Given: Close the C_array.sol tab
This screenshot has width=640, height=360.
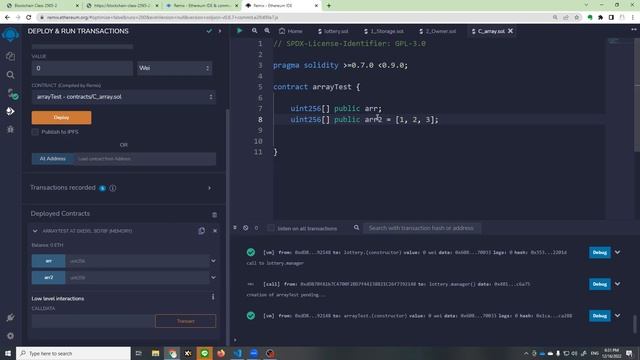Looking at the screenshot, I should [510, 31].
